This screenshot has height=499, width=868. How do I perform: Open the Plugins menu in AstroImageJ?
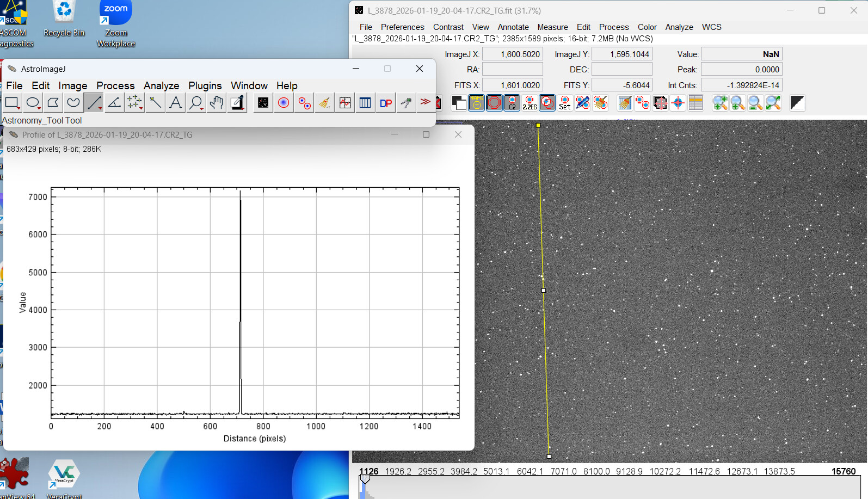[x=205, y=85]
